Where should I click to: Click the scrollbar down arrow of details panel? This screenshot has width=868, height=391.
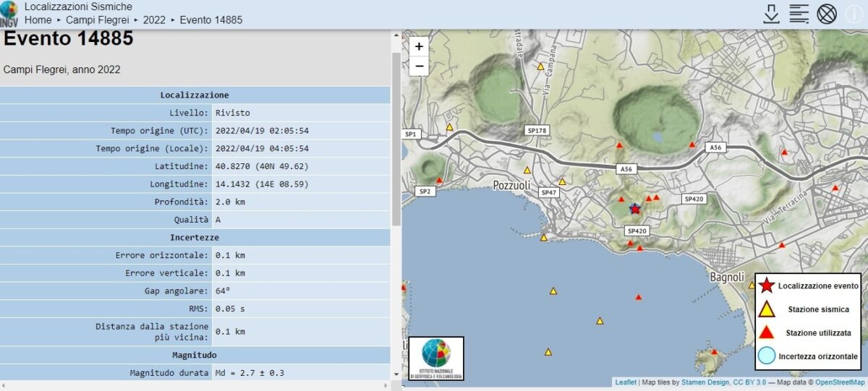(x=395, y=374)
